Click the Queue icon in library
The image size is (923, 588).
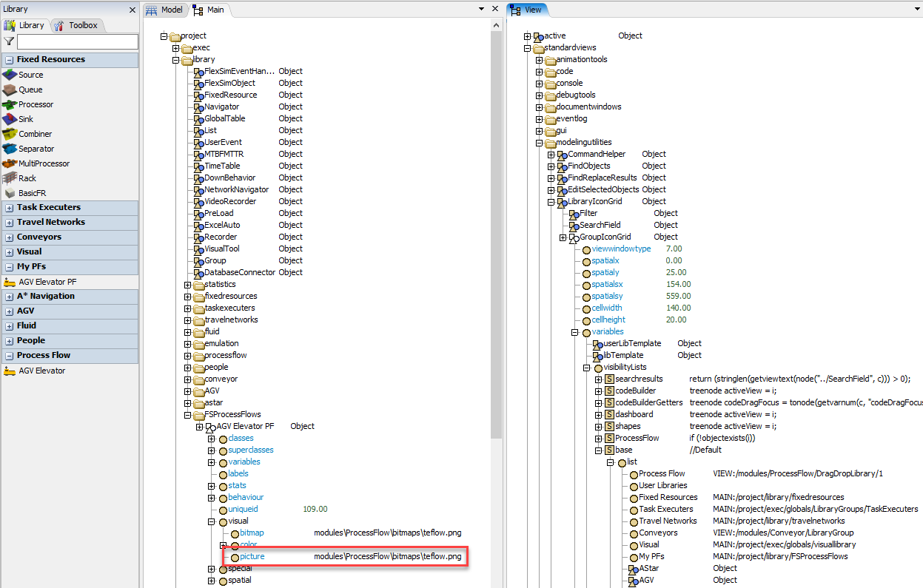click(x=10, y=89)
